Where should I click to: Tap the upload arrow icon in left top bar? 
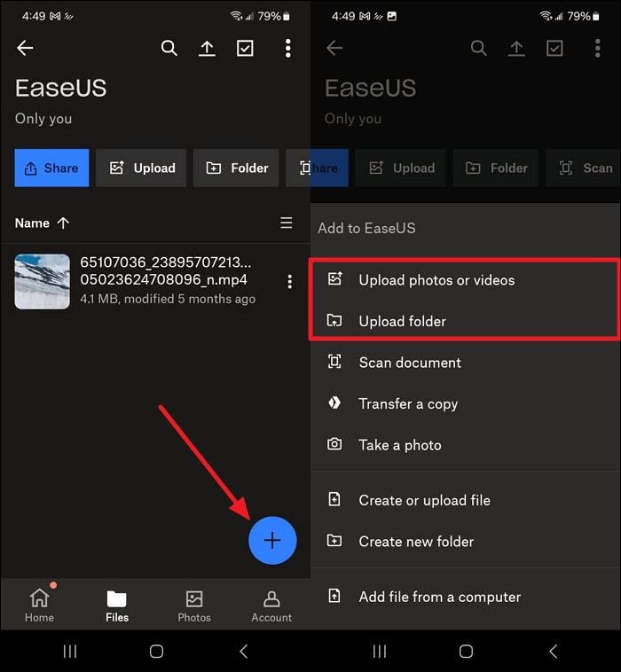pyautogui.click(x=207, y=49)
